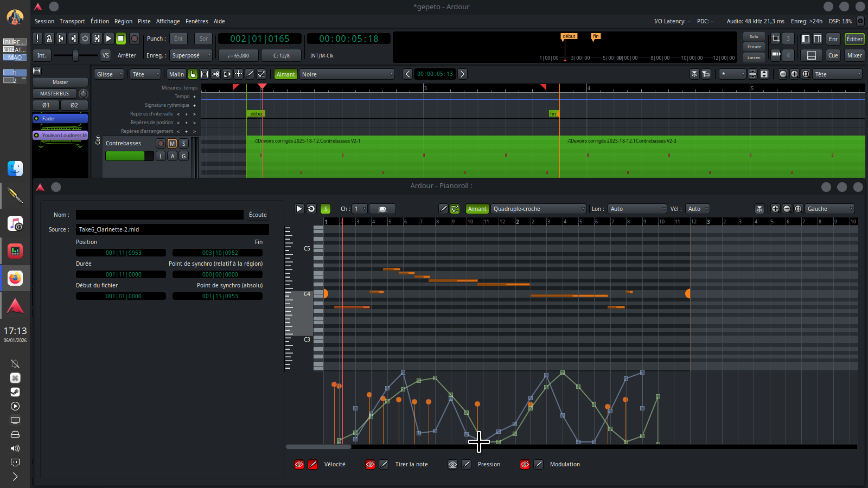Click the zoom out magnifier in editor toolbar
This screenshot has height=488, width=868.
783,74
